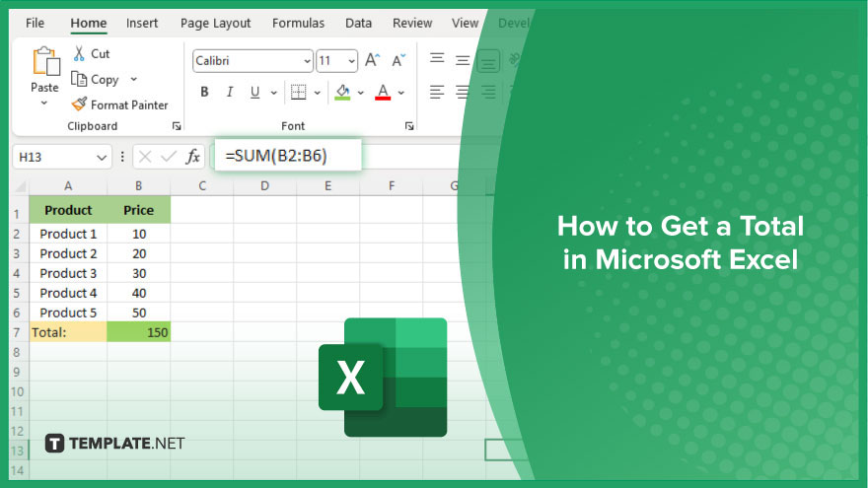Select row 7 header
This screenshot has width=868, height=488.
coord(17,332)
